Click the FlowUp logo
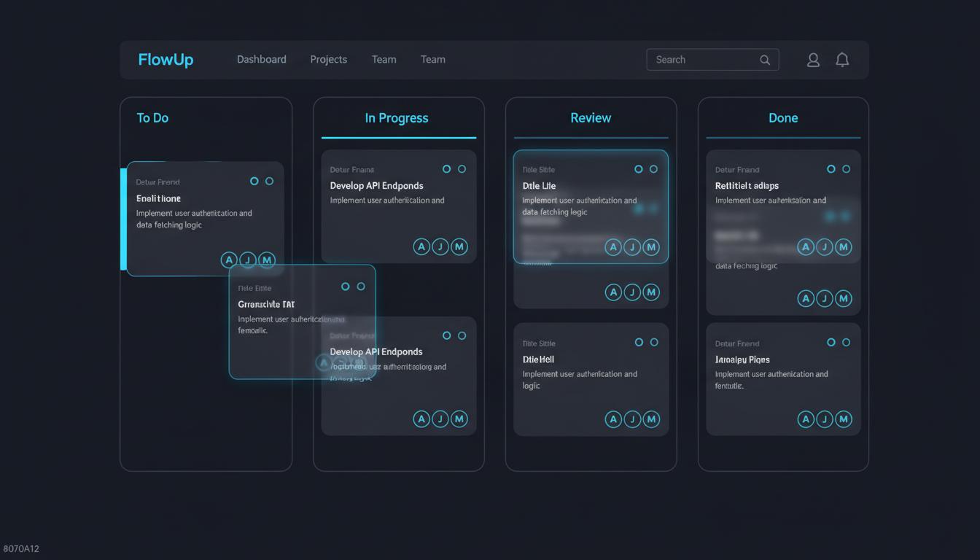The image size is (980, 560). pos(166,59)
